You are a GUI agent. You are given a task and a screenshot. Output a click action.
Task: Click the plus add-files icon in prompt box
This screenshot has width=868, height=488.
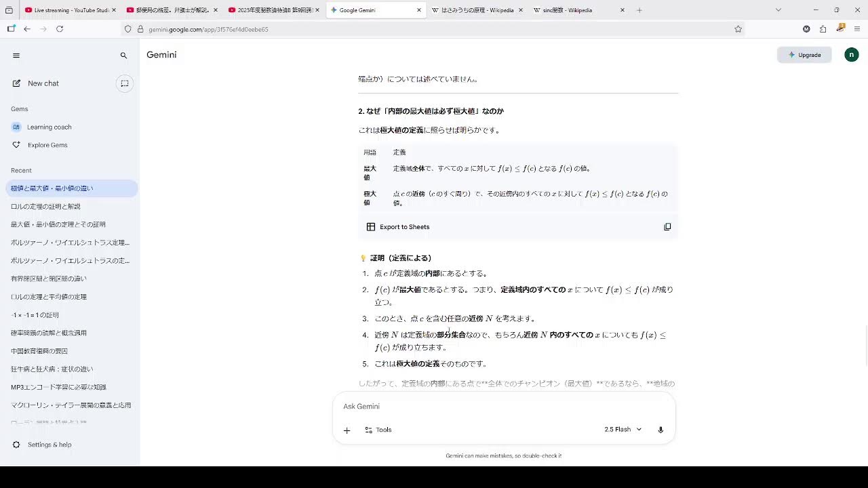click(x=347, y=430)
